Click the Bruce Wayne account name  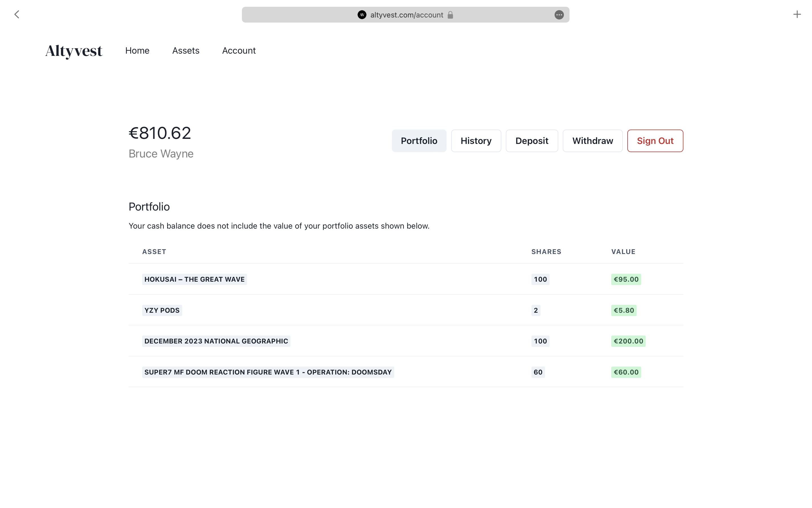coord(161,154)
